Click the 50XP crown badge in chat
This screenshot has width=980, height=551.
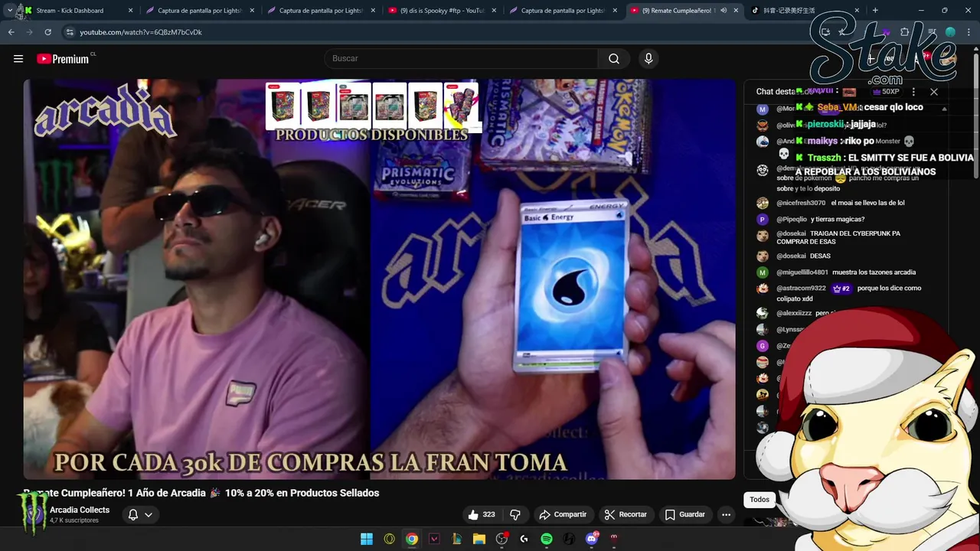886,92
